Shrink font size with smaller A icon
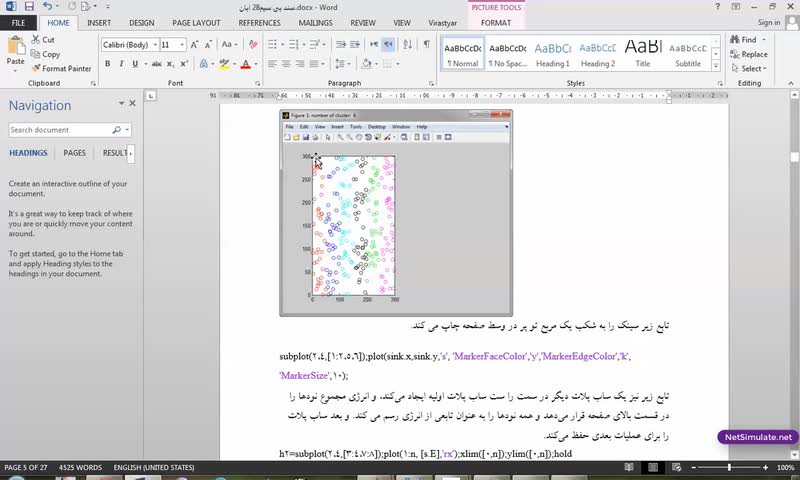 click(208, 45)
